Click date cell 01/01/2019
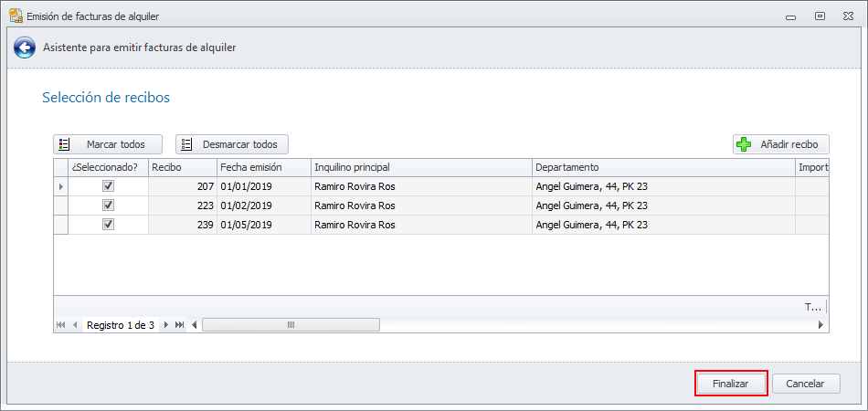 point(264,186)
